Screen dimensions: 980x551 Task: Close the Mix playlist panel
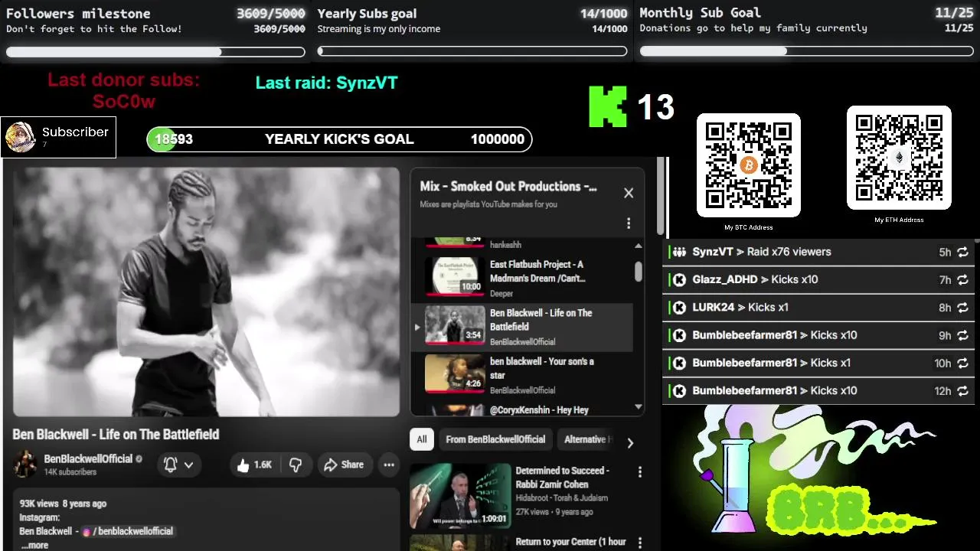point(629,193)
